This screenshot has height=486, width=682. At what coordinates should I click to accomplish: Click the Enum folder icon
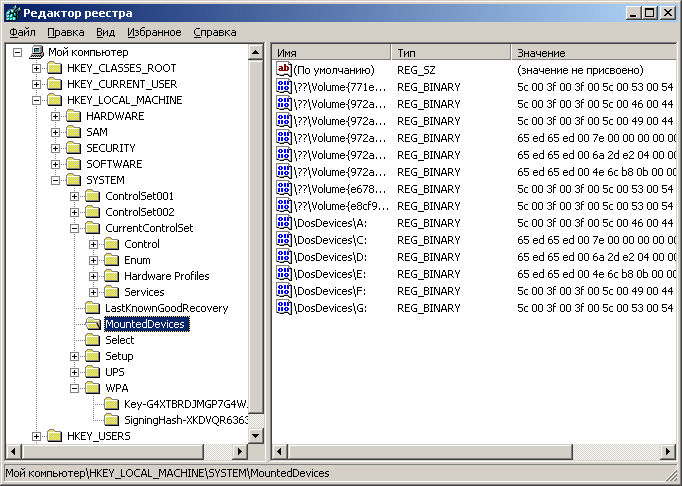[112, 260]
